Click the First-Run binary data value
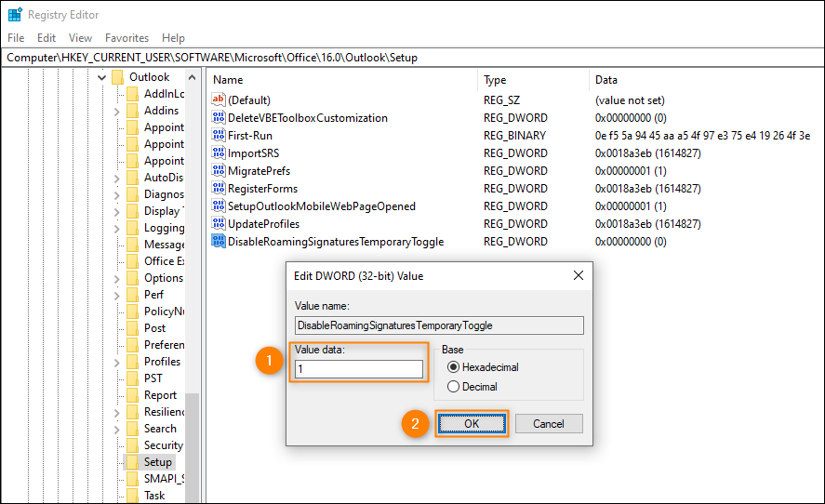Screen dimensions: 825x504 click(702, 135)
